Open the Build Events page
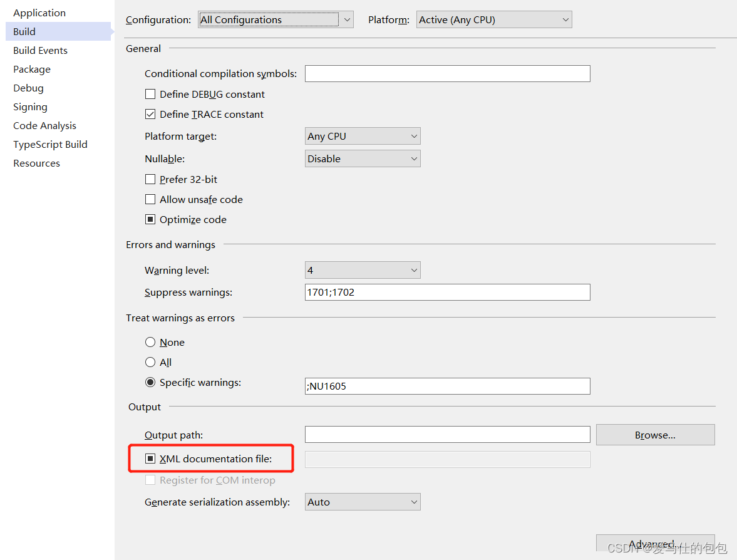The image size is (737, 560). click(40, 50)
